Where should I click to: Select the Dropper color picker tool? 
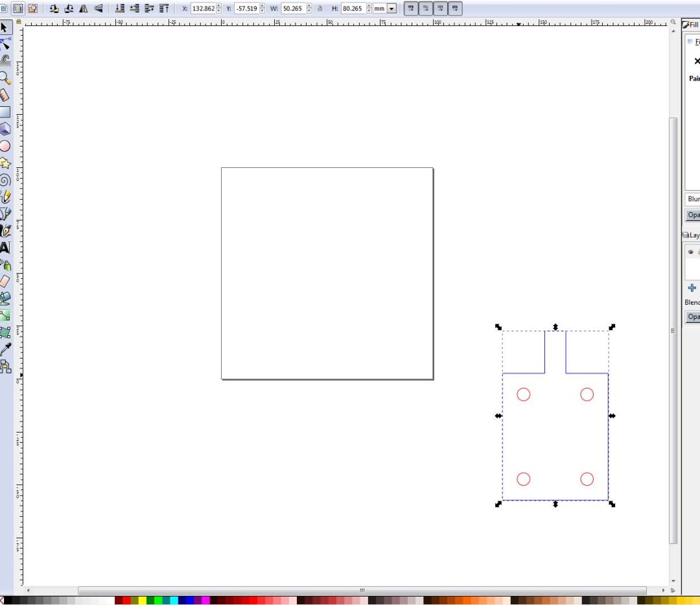pyautogui.click(x=5, y=350)
